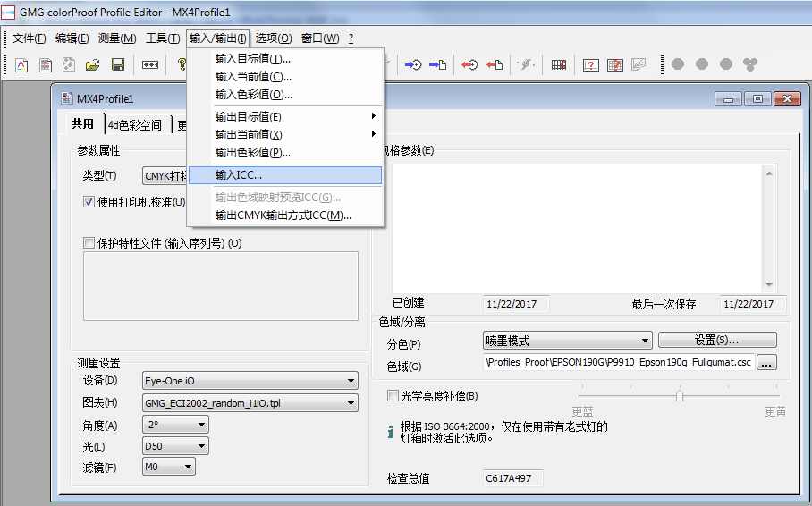The height and width of the screenshot is (506, 812).
Task: Click the brightness compensation slider thumb
Action: tap(680, 396)
